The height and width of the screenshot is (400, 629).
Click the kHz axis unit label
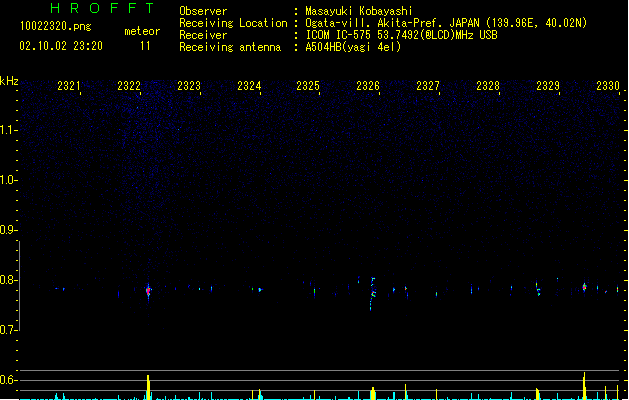click(9, 81)
